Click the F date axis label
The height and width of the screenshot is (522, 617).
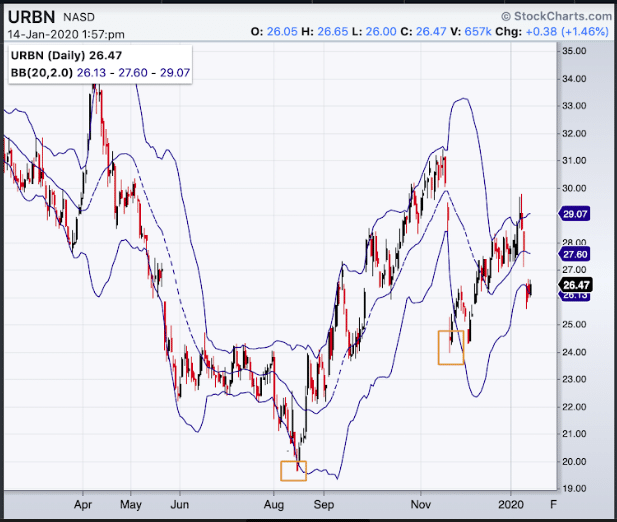tap(553, 505)
